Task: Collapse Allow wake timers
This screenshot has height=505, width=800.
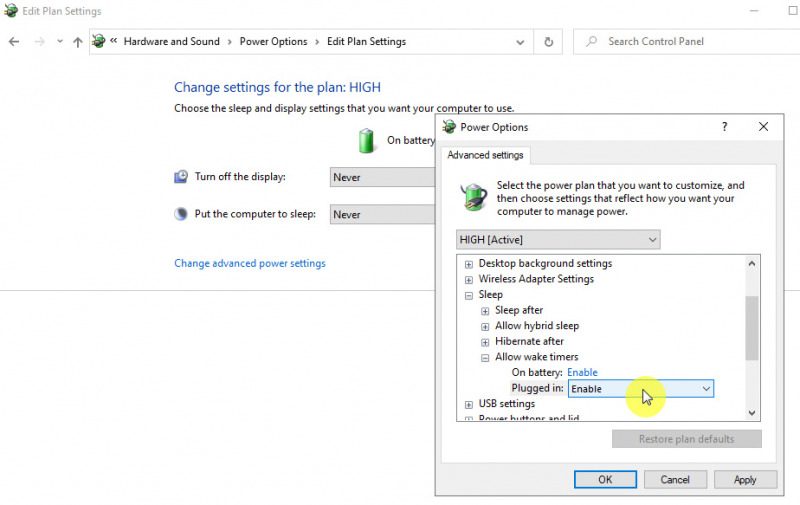Action: [x=485, y=358]
